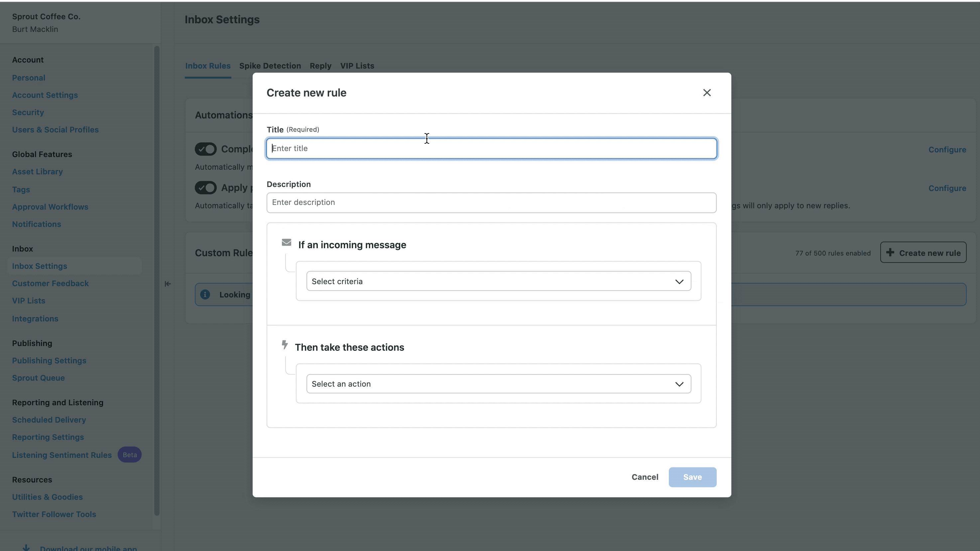Image resolution: width=980 pixels, height=551 pixels.
Task: Open Notifications settings
Action: (x=37, y=224)
